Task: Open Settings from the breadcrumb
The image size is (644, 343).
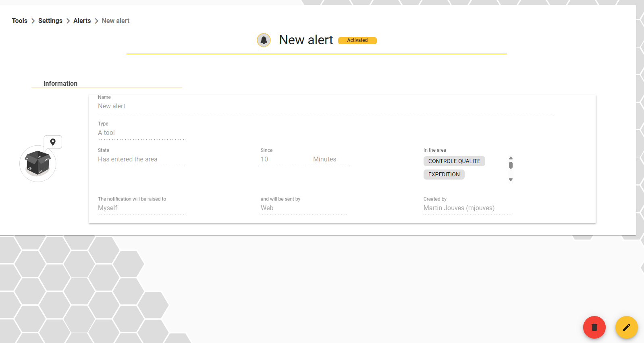Action: click(x=50, y=21)
